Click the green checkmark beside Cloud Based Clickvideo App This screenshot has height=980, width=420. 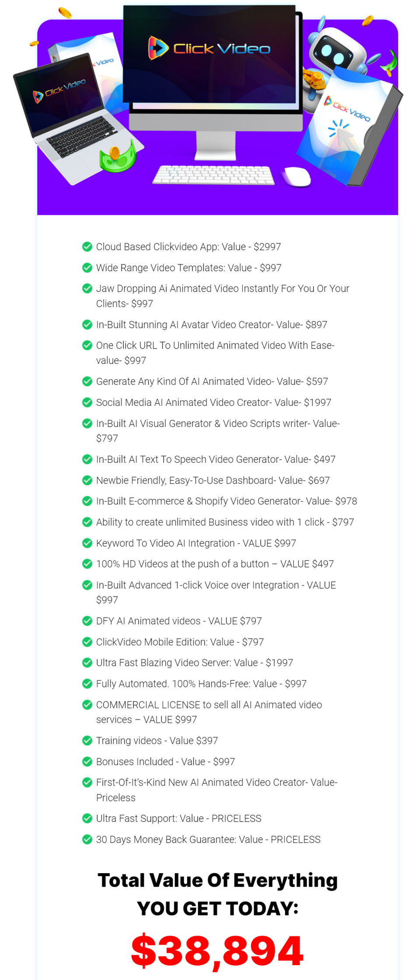point(87,247)
